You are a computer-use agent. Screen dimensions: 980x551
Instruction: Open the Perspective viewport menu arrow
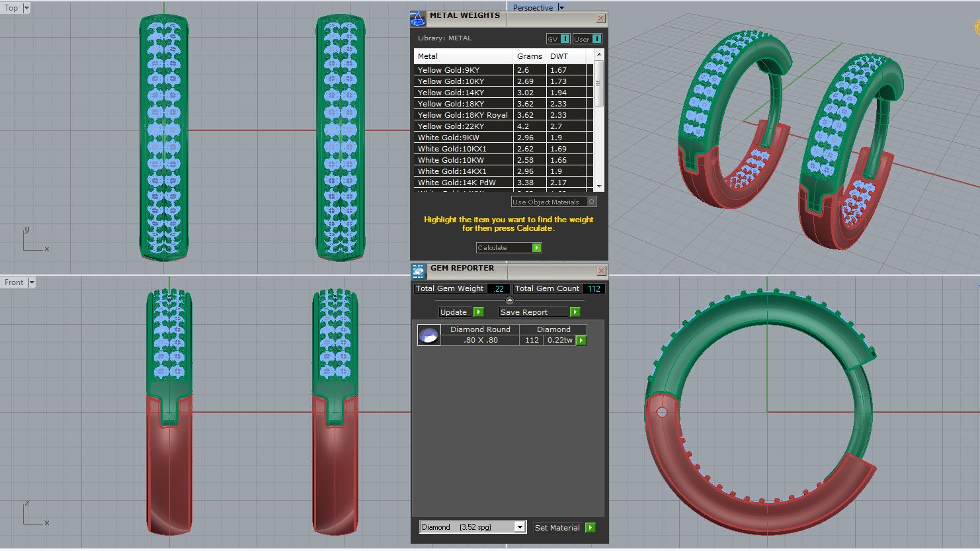[561, 7]
